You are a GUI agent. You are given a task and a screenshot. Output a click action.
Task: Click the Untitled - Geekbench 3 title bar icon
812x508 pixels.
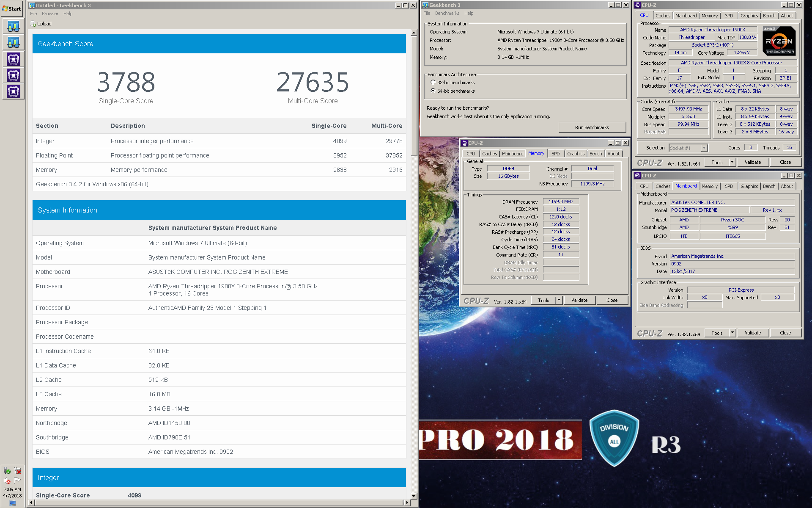(32, 6)
